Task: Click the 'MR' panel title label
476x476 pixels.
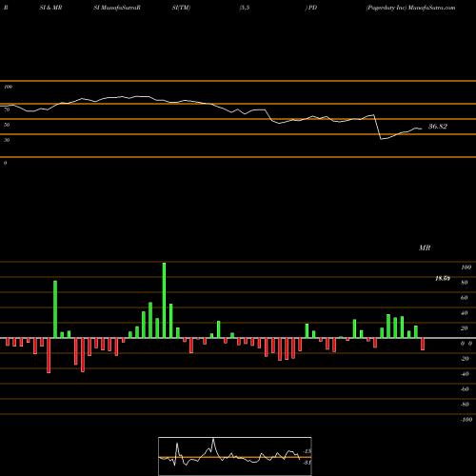Action: [x=425, y=248]
